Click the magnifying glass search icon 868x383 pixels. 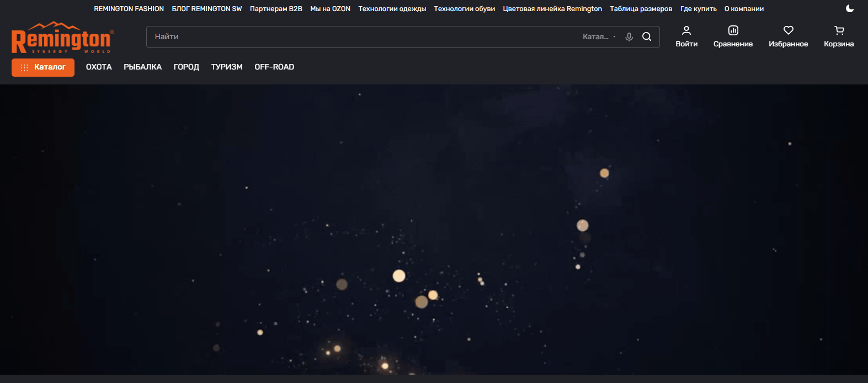(x=647, y=37)
